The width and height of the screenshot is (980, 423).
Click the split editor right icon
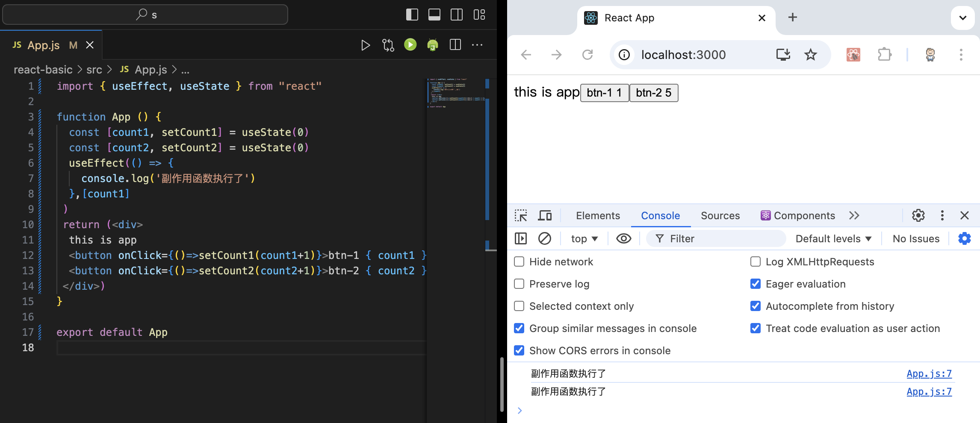tap(455, 45)
